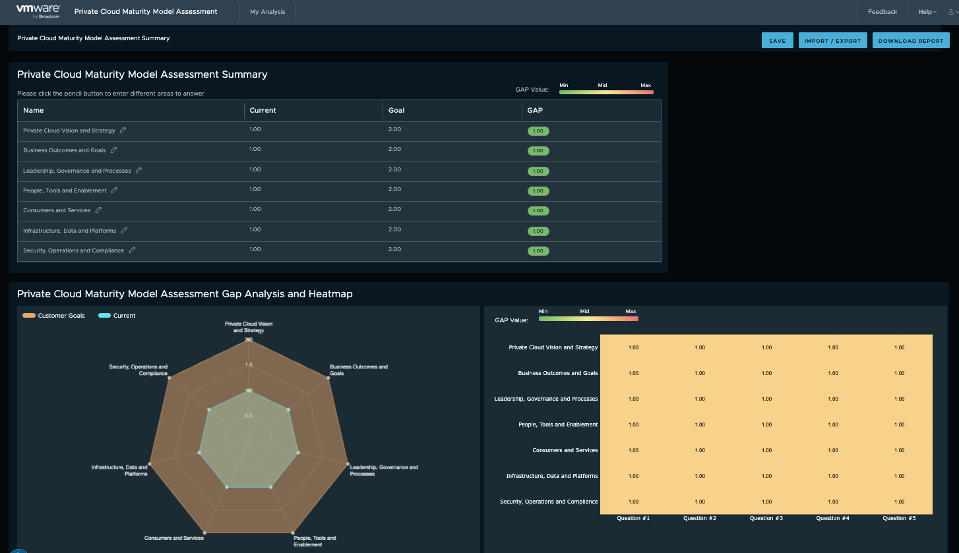Edit Security, Operations and Compliance answers
Image resolution: width=959 pixels, height=553 pixels.
pos(132,250)
